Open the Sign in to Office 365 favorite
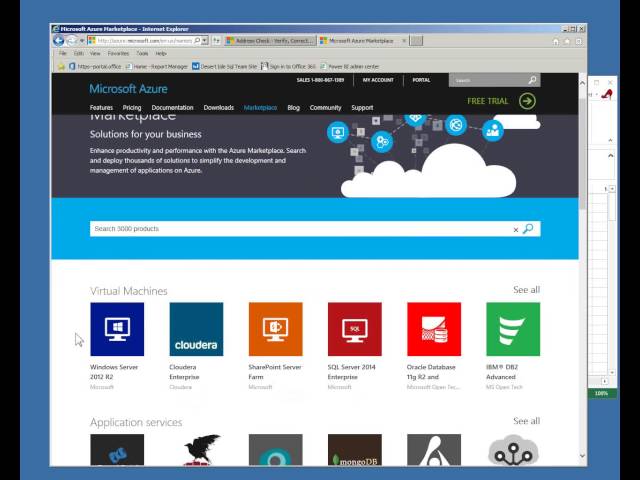This screenshot has width=640, height=480. pyautogui.click(x=288, y=66)
